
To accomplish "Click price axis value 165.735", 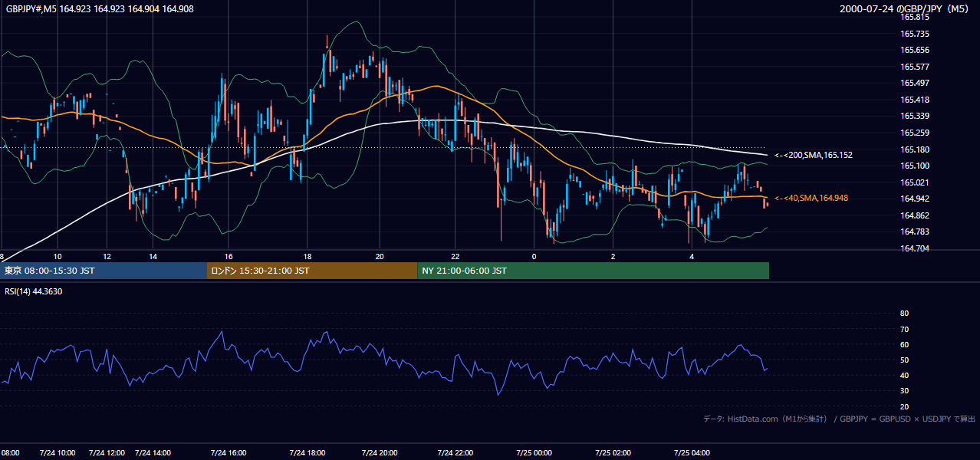I will click(914, 34).
